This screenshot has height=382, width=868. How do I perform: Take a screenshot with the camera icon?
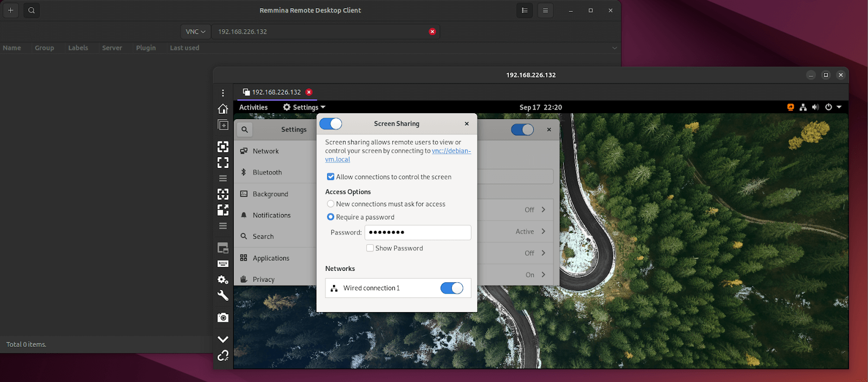coord(223,318)
